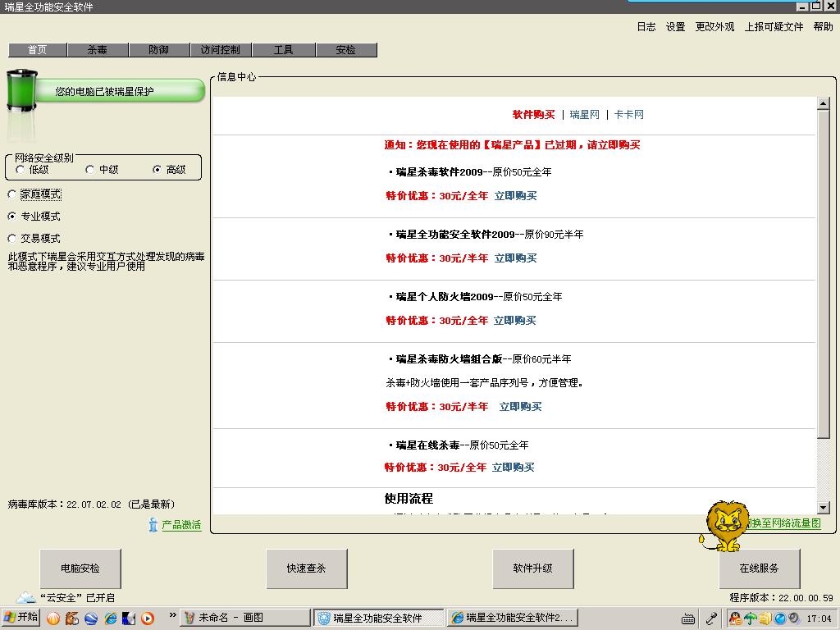
Task: Launch the disc player quick launch icon
Action: click(129, 619)
